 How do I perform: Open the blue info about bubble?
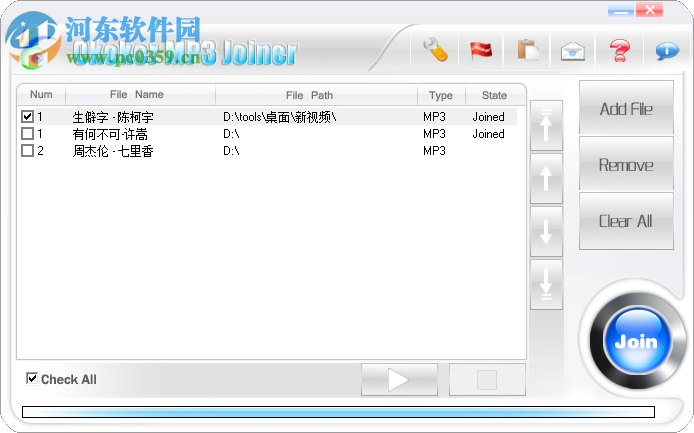pyautogui.click(x=667, y=50)
